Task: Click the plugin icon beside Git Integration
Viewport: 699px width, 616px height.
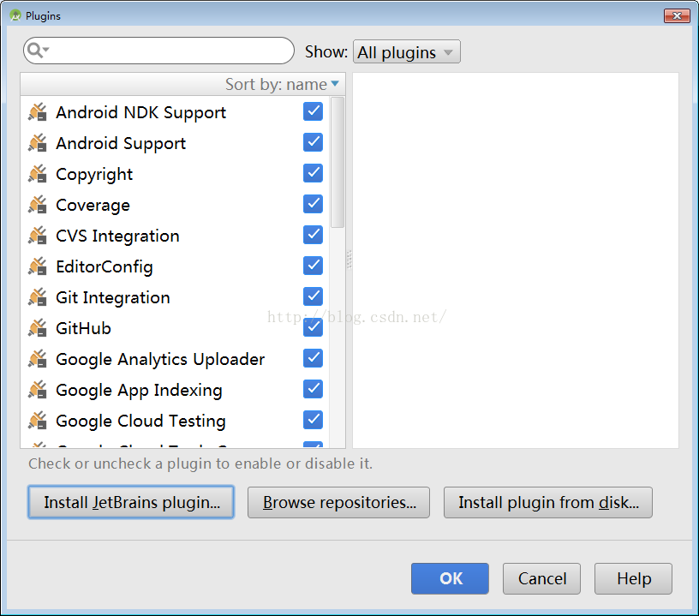Action: tap(37, 297)
